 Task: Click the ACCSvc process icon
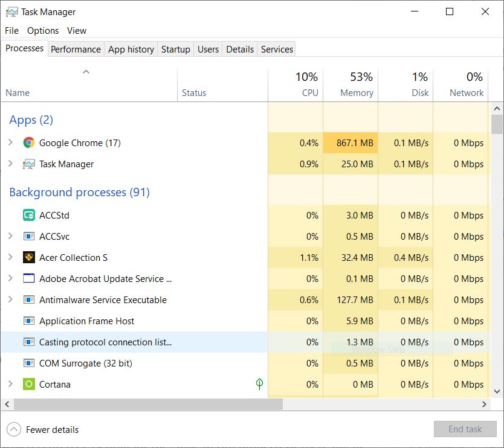[x=28, y=236]
